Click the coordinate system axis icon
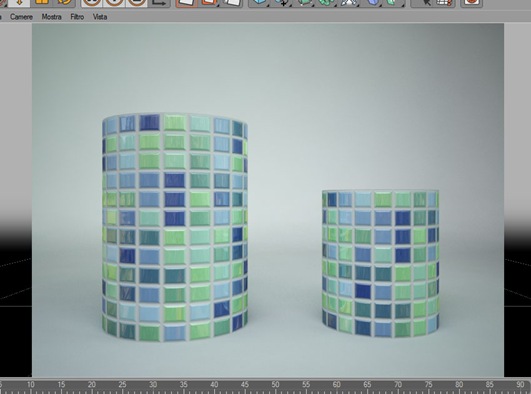531x394 pixels. tap(160, 3)
